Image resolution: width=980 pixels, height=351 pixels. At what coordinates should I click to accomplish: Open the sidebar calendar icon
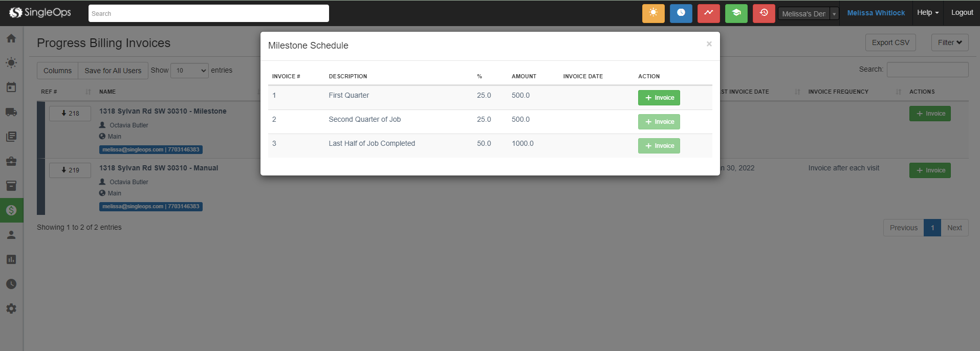[11, 87]
